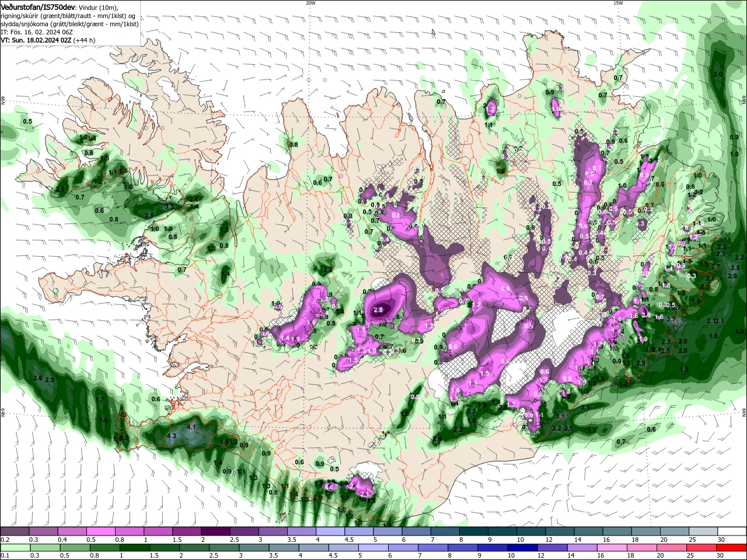Image resolution: width=747 pixels, height=560 pixels.
Task: Pick the light grey 25–30 upper legend swatch
Action: pos(703,532)
